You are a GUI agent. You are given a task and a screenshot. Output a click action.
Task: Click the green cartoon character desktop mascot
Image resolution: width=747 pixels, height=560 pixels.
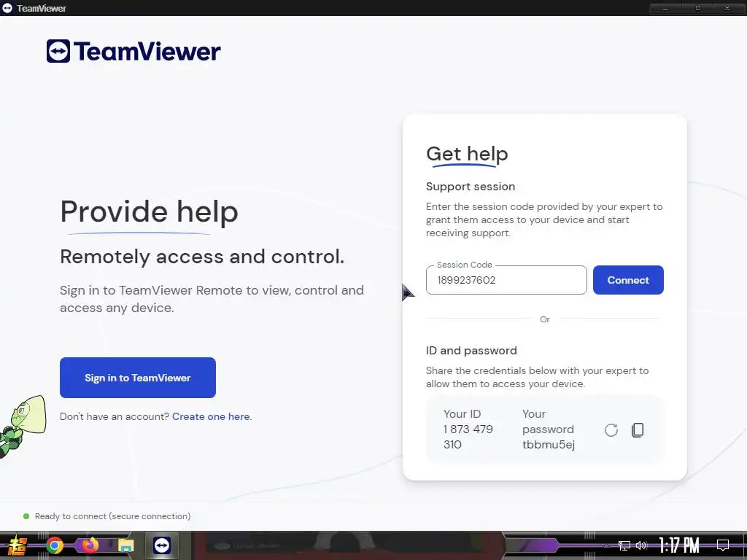point(23,427)
